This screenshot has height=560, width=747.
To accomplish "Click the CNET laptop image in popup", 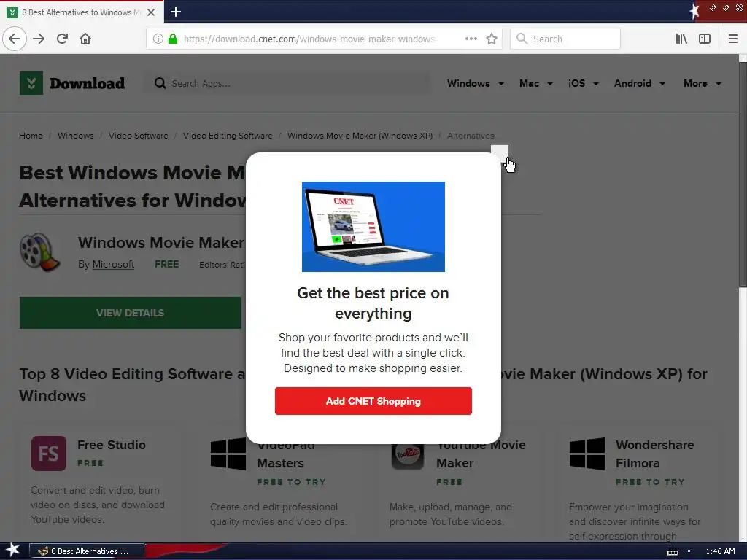I will (373, 227).
